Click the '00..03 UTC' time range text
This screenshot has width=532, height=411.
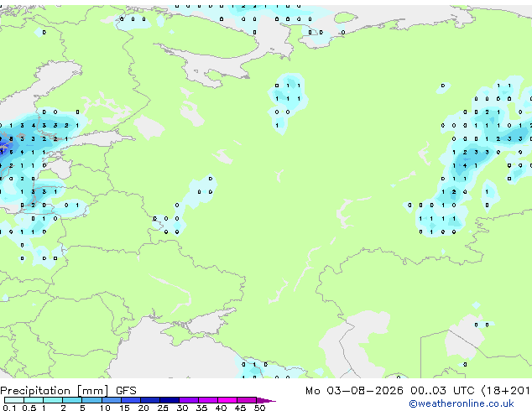442,391
